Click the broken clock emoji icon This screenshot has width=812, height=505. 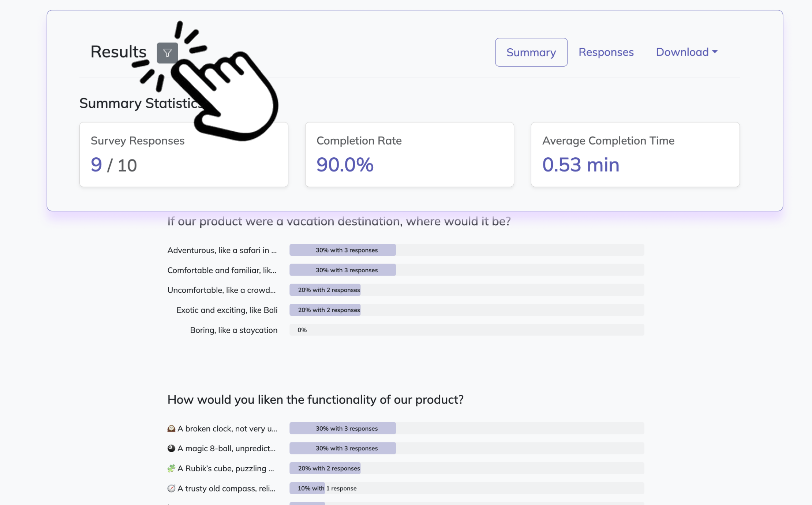171,429
